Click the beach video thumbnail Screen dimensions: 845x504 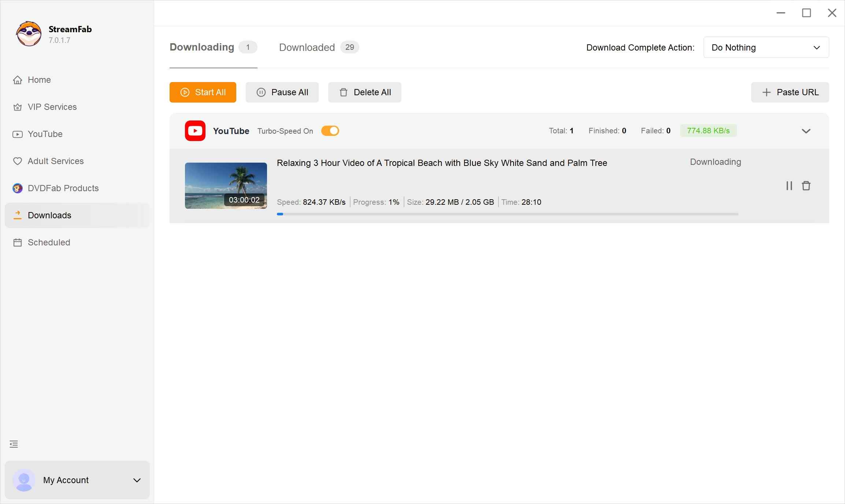(x=226, y=186)
